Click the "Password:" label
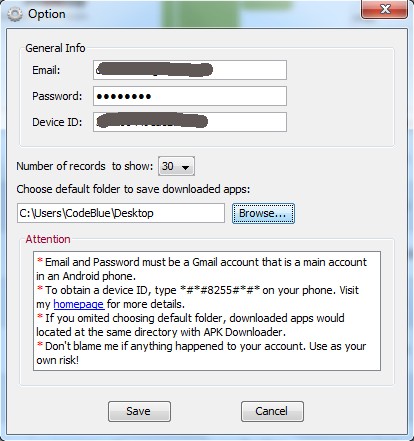 (57, 96)
